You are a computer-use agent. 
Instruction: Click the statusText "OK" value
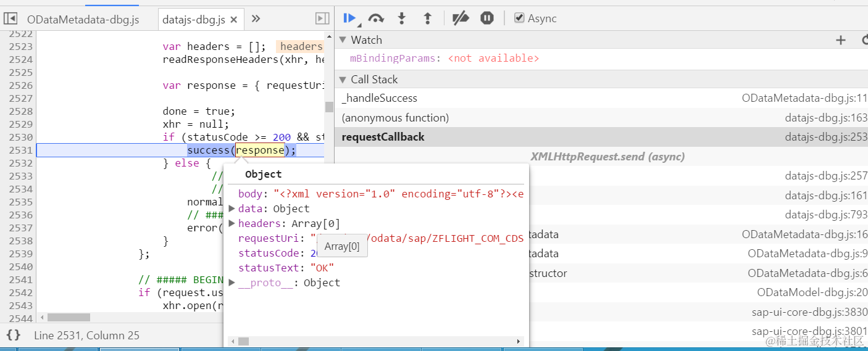(x=322, y=268)
